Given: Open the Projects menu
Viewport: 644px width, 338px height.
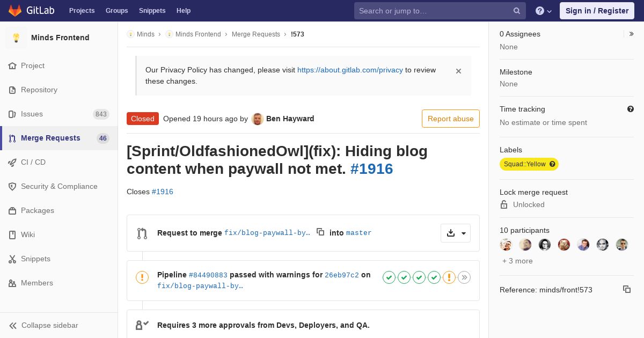Looking at the screenshot, I should coord(82,11).
